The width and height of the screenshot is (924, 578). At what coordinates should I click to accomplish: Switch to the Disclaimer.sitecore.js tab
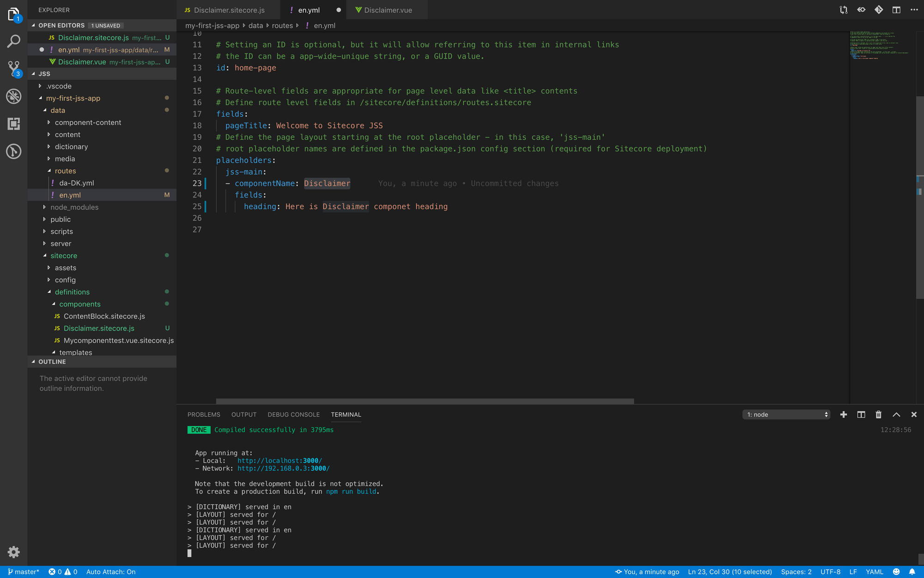pyautogui.click(x=228, y=10)
